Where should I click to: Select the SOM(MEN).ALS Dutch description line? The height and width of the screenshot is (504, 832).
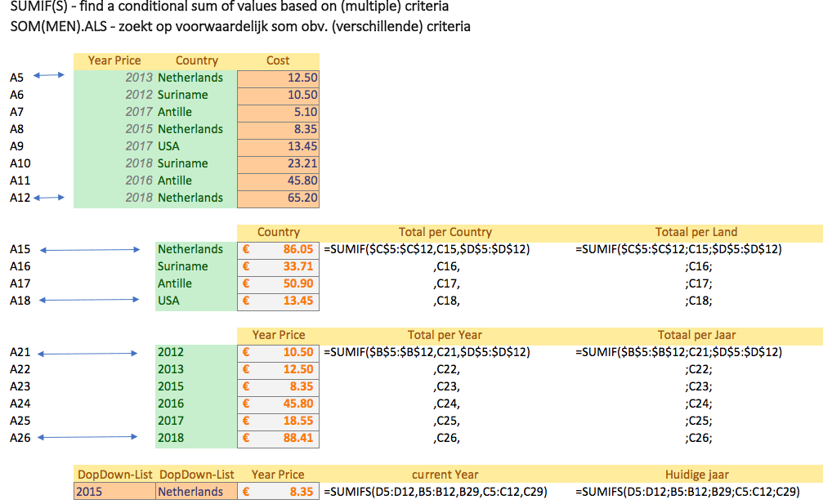point(240,26)
